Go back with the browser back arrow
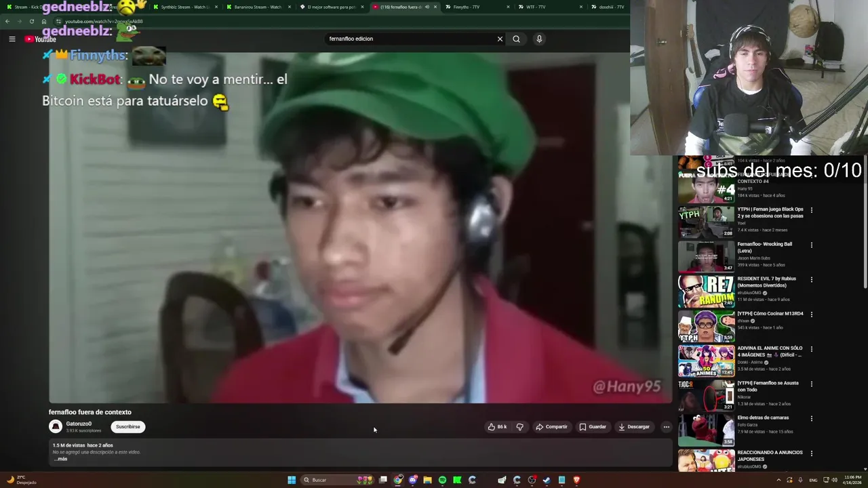Viewport: 868px width, 488px height. 7,21
